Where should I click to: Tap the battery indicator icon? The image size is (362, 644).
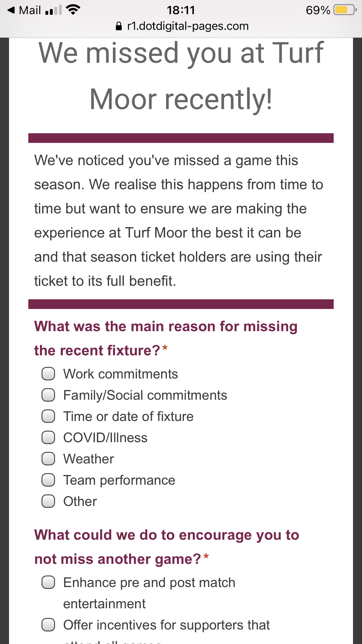(x=345, y=10)
